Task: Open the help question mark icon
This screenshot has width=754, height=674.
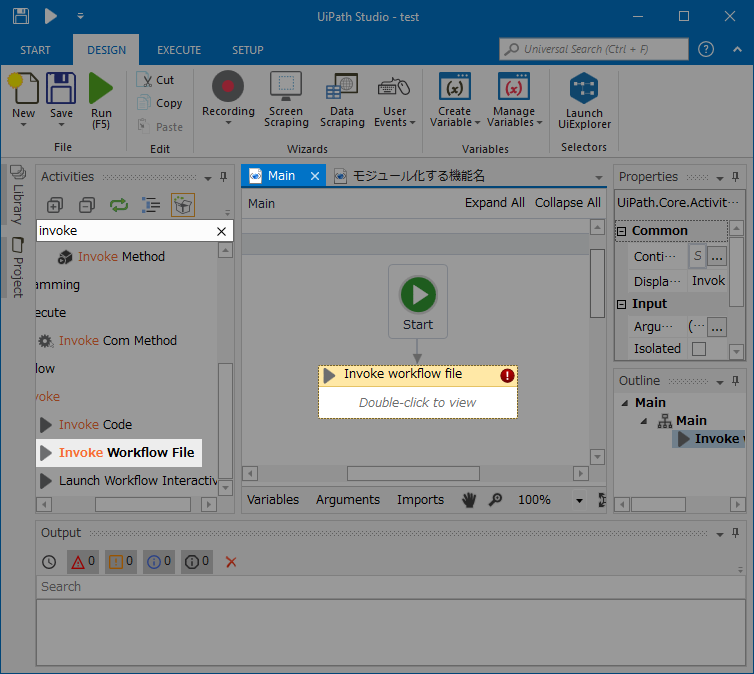Action: [706, 49]
